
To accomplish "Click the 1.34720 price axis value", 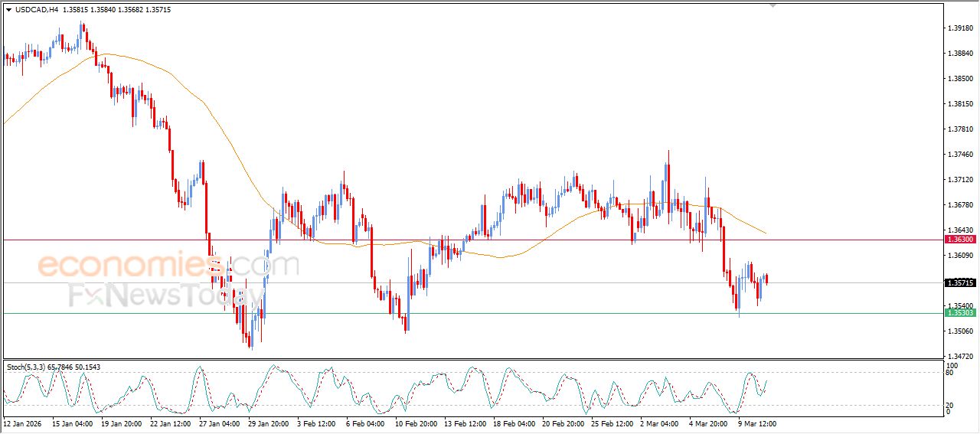I will click(960, 357).
